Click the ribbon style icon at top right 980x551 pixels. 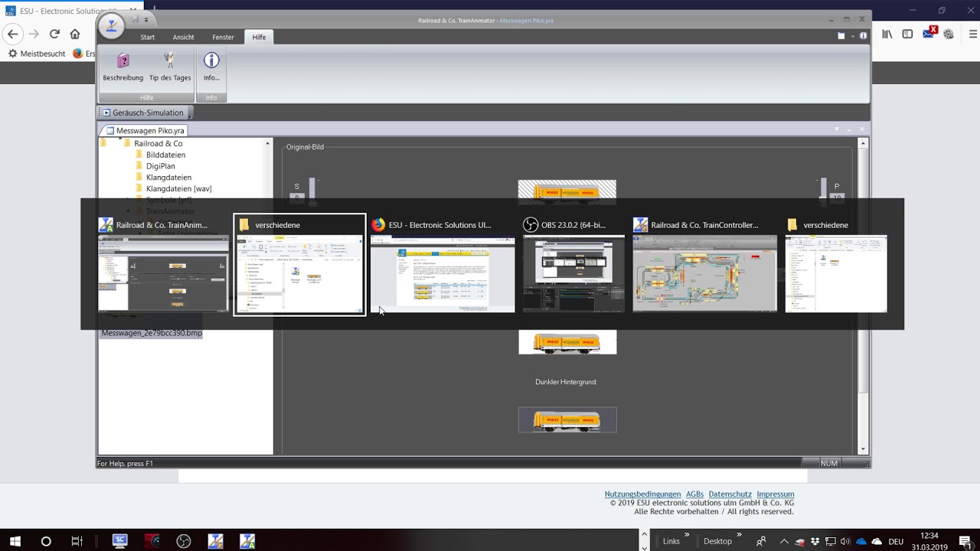pyautogui.click(x=841, y=36)
